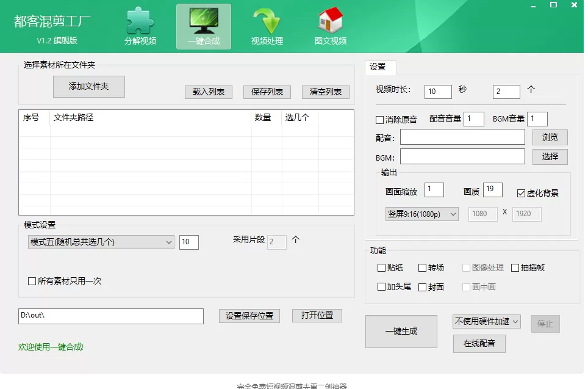The width and height of the screenshot is (588, 389).
Task: Focus the 画面缩放 input field
Action: tap(434, 190)
